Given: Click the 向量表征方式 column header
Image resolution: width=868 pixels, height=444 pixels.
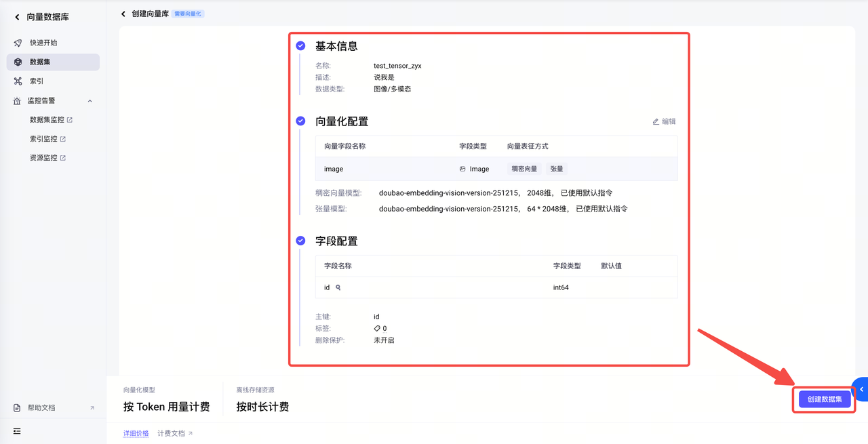Looking at the screenshot, I should click(x=528, y=146).
